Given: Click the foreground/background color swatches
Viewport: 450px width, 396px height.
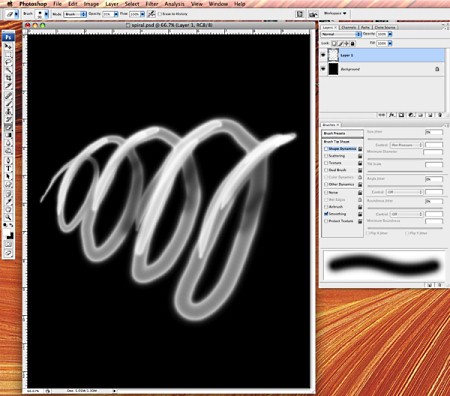Looking at the screenshot, I should click(9, 235).
